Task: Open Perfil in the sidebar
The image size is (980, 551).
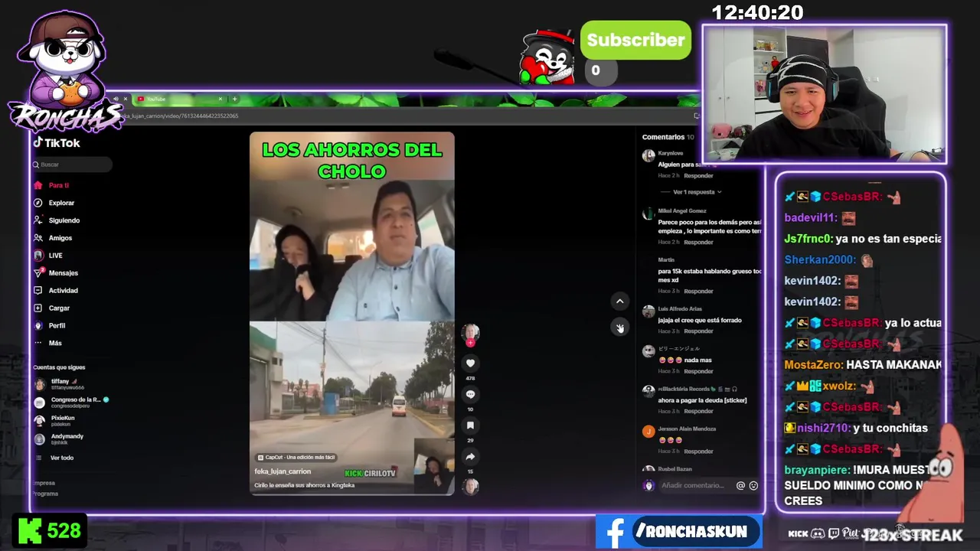Action: pyautogui.click(x=50, y=326)
